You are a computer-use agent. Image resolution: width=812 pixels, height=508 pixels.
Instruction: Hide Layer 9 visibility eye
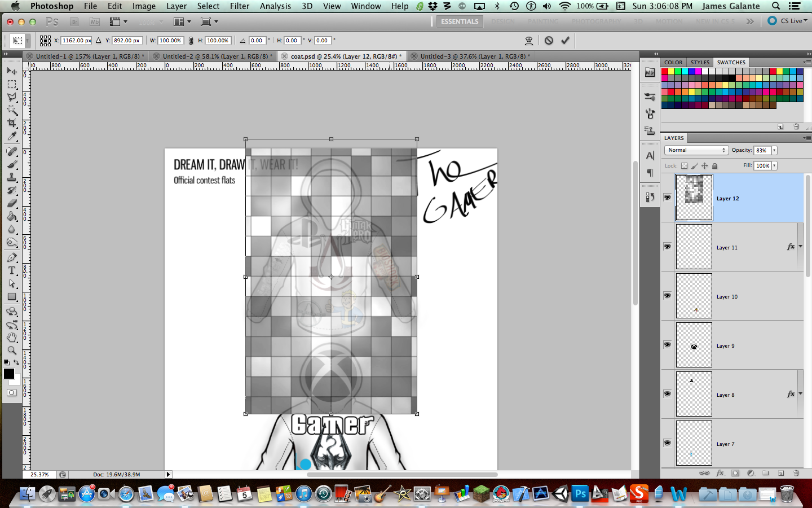[x=668, y=345]
